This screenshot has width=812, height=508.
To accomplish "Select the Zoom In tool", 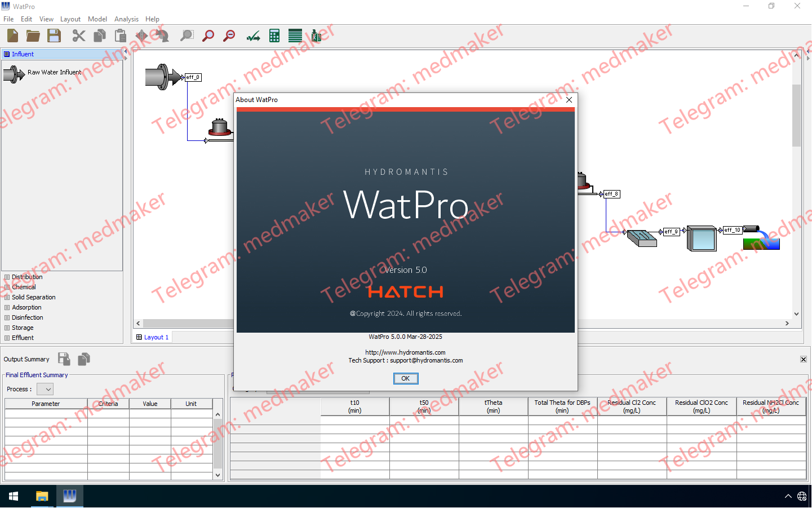I will 208,35.
